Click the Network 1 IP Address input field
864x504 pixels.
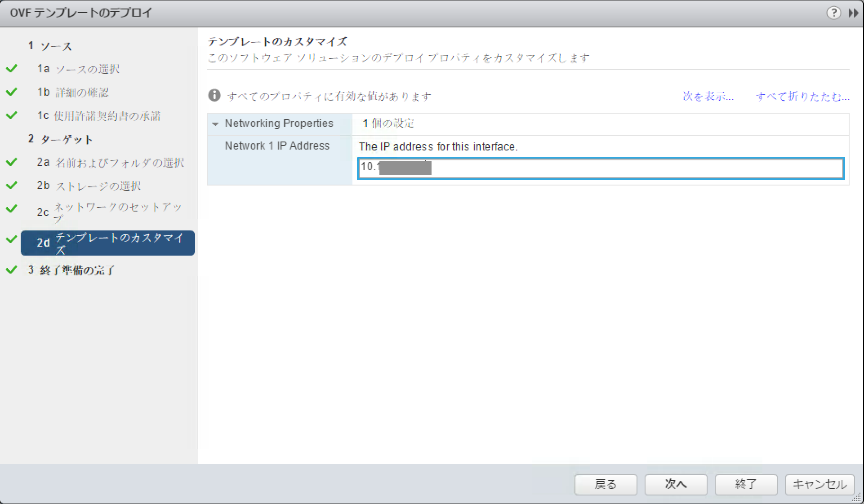coord(600,168)
